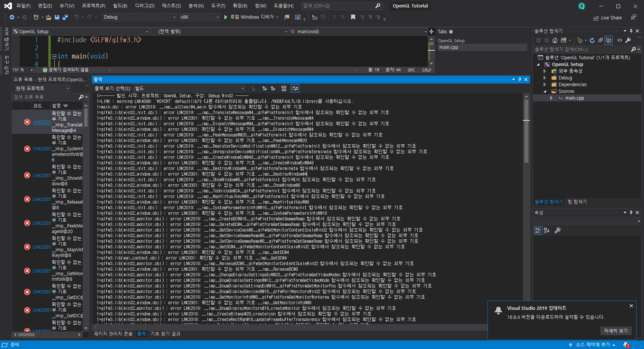644x349 pixels.
Task: Expand the Debug folder in Solution Explorer
Action: point(544,78)
